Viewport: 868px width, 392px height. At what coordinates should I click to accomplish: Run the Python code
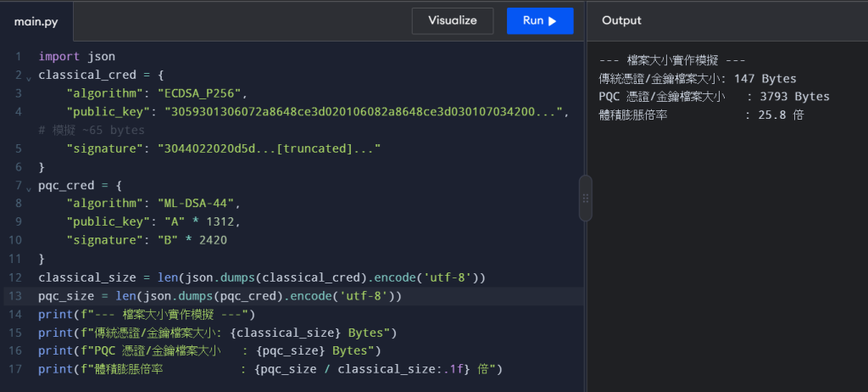[x=540, y=21]
